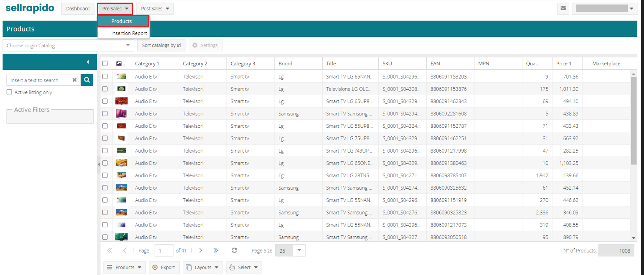Viewport: 644px width, 275px height.
Task: Sort by the Brand column header
Action: 298,63
